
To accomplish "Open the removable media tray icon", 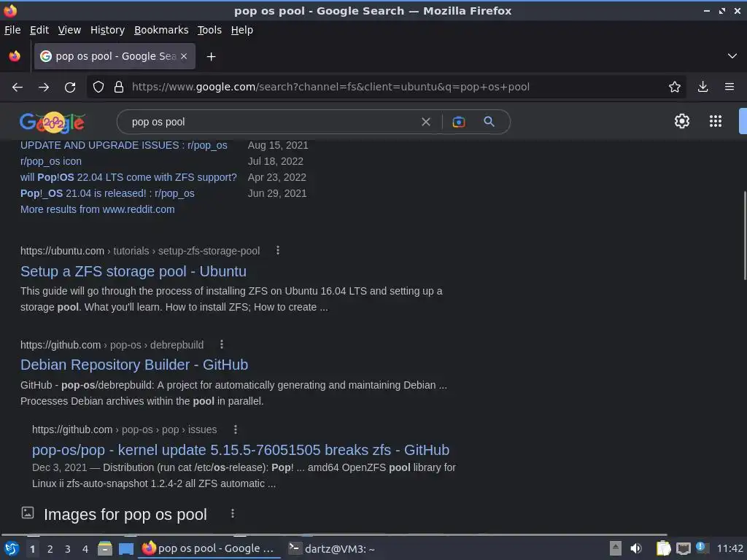I will (616, 548).
